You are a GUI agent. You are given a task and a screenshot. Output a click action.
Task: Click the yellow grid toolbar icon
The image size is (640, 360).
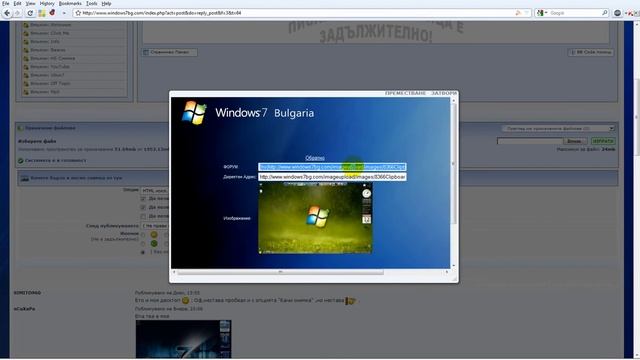click(42, 13)
